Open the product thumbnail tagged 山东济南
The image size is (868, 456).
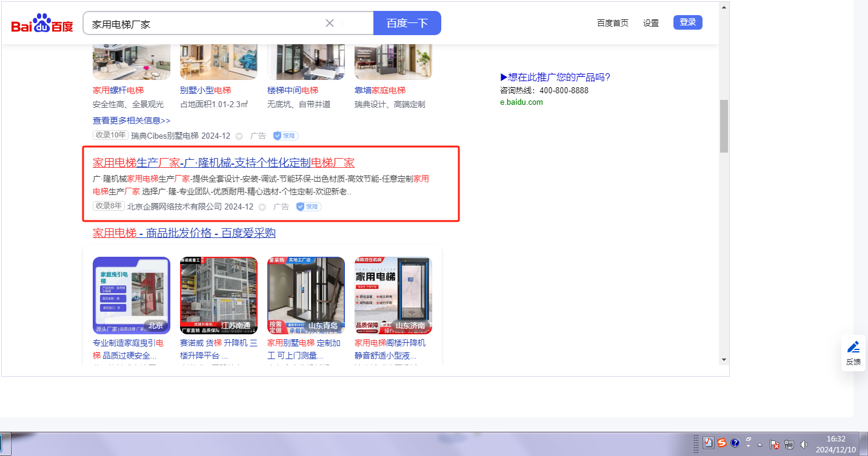click(393, 296)
